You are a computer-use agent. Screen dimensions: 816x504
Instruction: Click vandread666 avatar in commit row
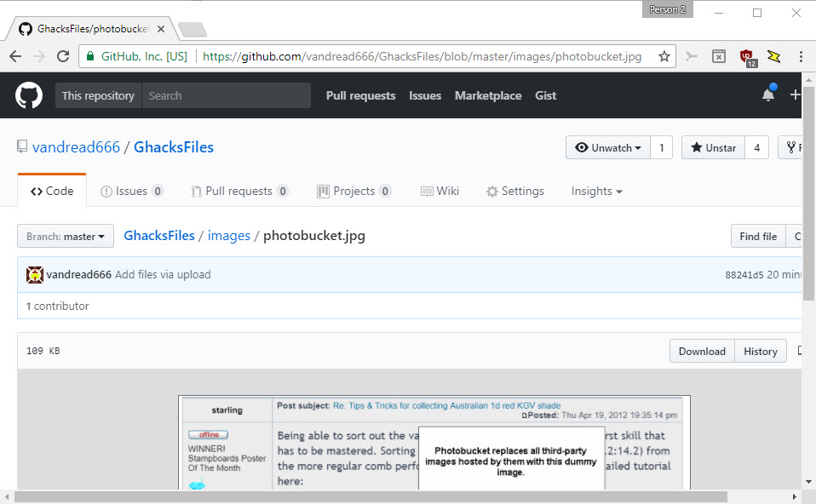(x=35, y=275)
